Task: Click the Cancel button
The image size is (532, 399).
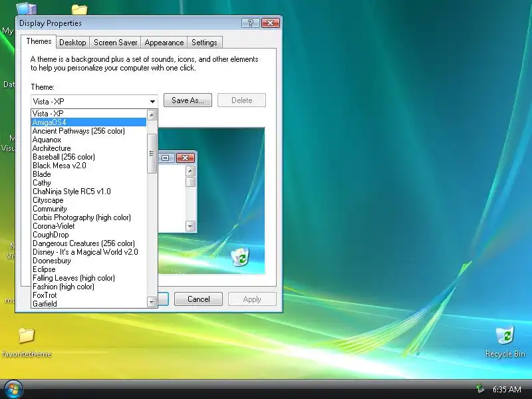Action: 198,299
